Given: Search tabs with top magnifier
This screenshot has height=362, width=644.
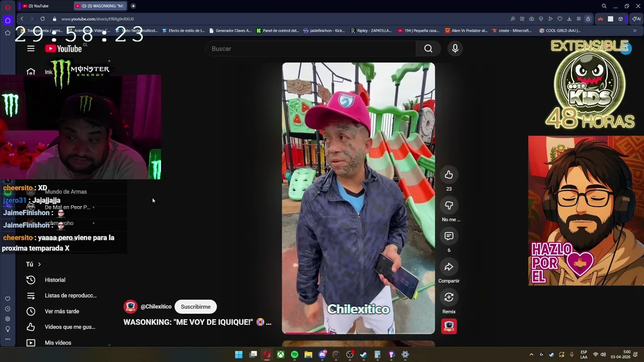Looking at the screenshot, I should (x=604, y=6).
